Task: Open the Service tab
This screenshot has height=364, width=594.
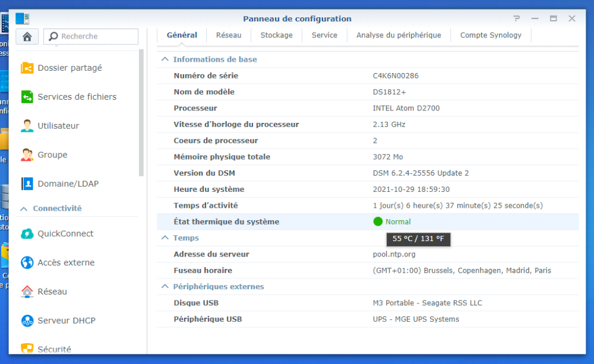Action: 324,35
